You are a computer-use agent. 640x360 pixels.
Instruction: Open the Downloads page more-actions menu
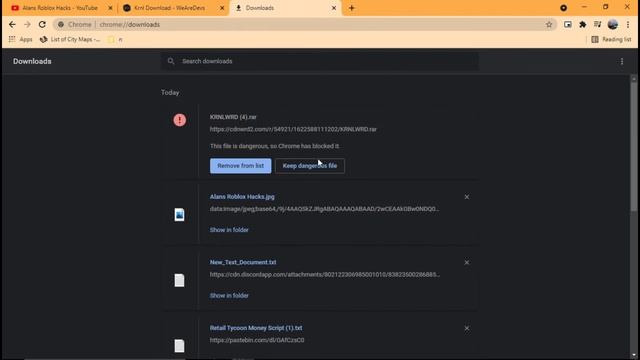click(622, 61)
